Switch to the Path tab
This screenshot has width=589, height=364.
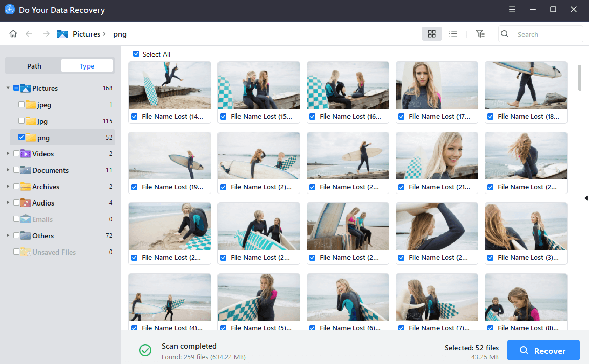point(34,66)
